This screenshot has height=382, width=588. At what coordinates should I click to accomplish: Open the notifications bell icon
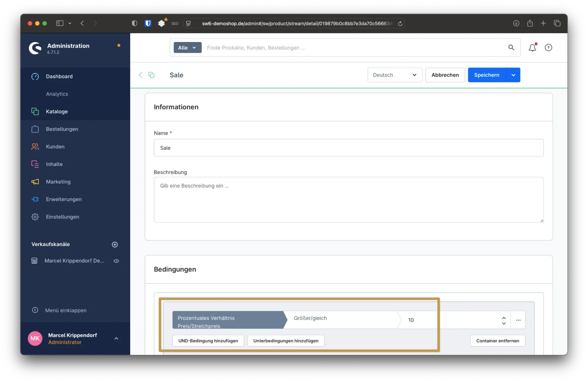(532, 48)
